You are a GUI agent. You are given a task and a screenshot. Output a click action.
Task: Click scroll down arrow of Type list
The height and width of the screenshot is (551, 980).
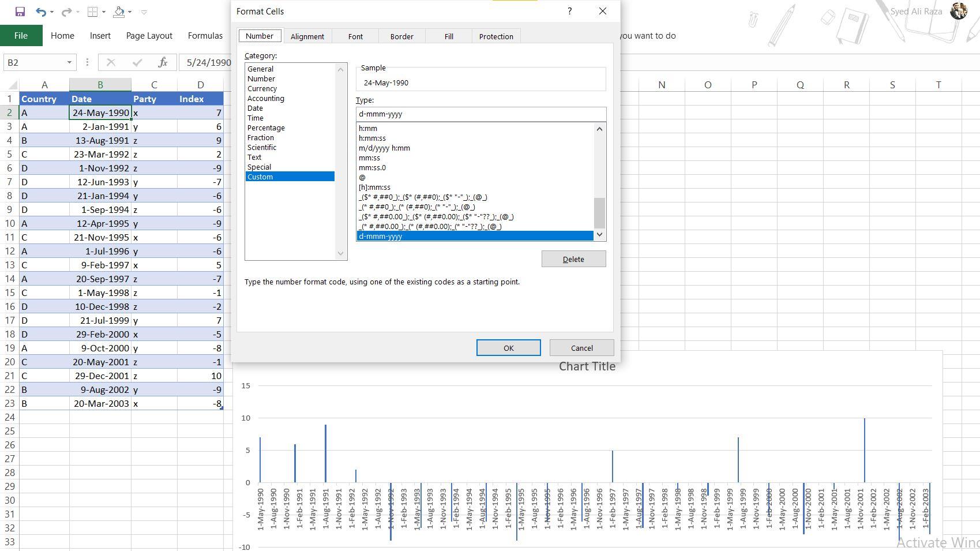pos(599,234)
